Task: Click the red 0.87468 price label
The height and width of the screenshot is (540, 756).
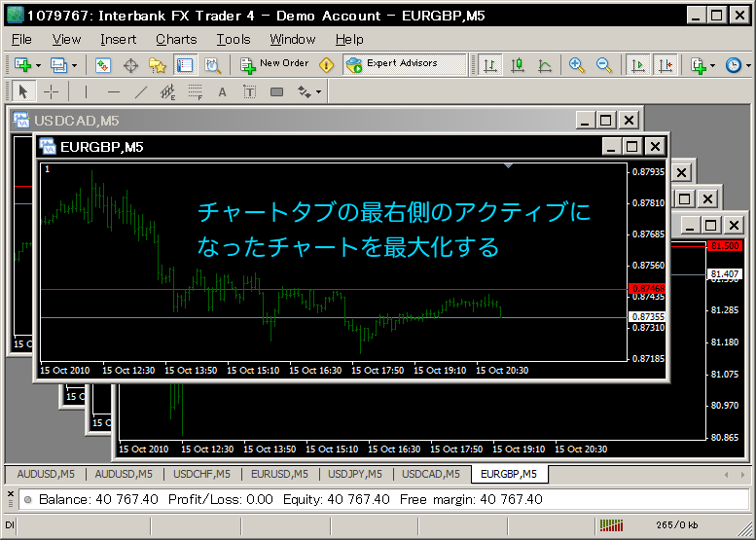Action: tap(647, 288)
